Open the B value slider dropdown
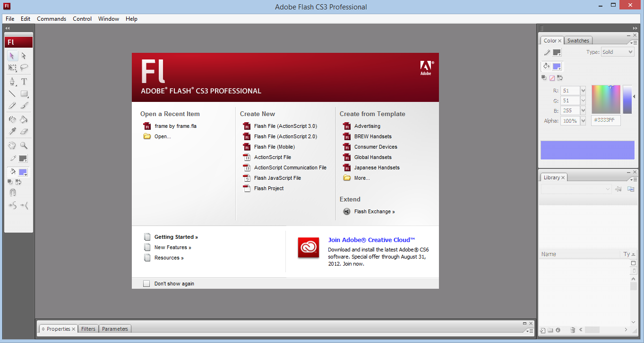Image resolution: width=644 pixels, height=343 pixels. (x=583, y=110)
